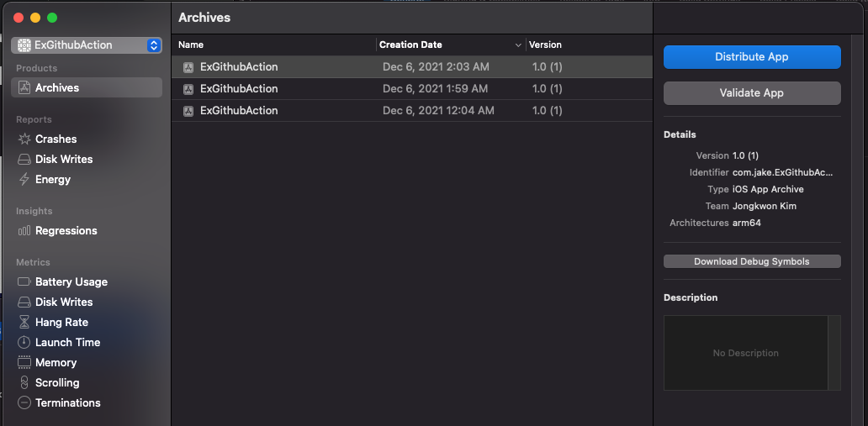Click the Regressions bar chart icon

(24, 231)
